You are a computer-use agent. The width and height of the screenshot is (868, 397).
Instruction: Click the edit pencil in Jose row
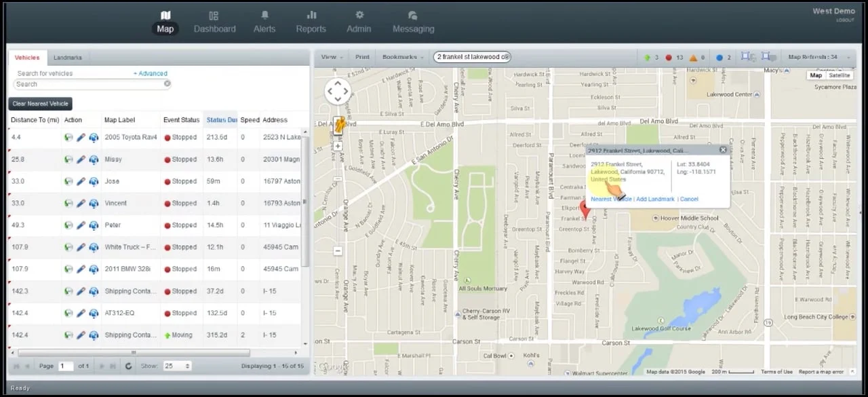click(81, 181)
